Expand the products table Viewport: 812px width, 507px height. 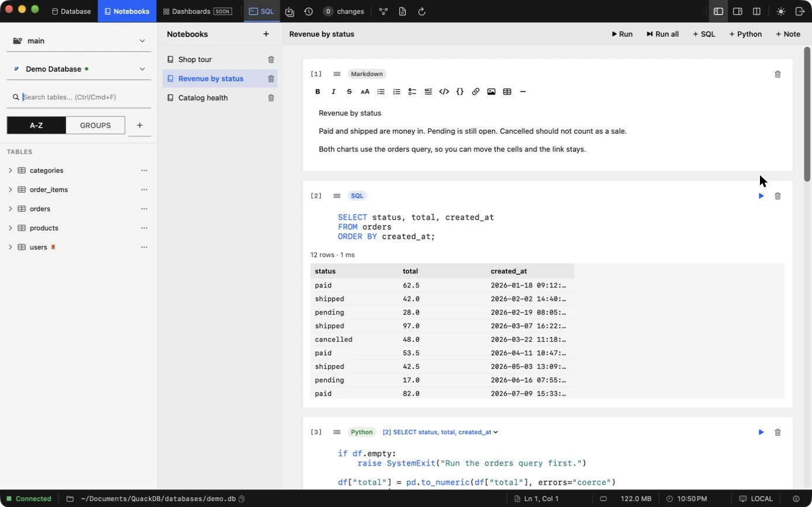[10, 228]
